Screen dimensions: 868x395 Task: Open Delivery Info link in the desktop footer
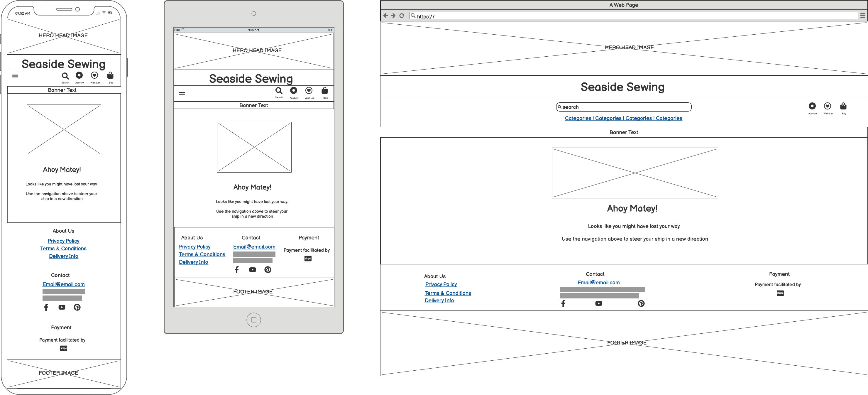pos(439,301)
